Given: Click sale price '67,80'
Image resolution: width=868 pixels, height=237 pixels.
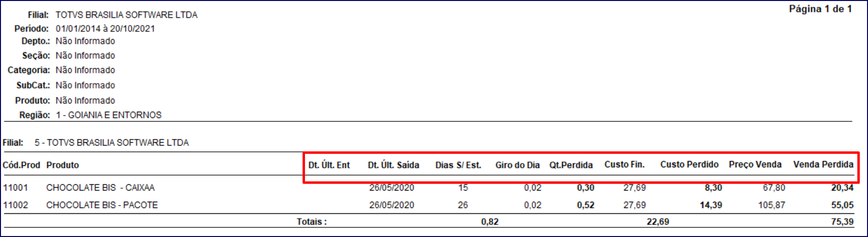Looking at the screenshot, I should click(774, 188).
